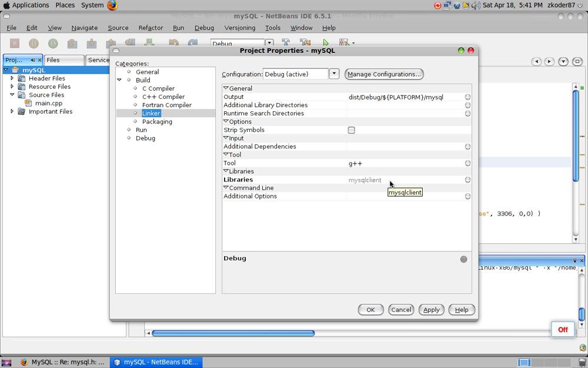Click Clean and Build Project icon
588x368 pixels.
pyautogui.click(x=305, y=43)
